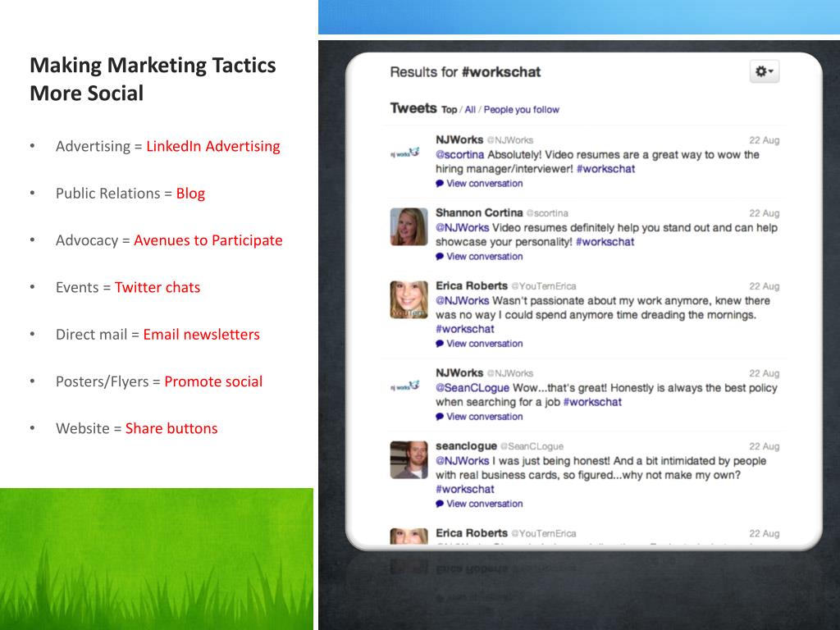The width and height of the screenshot is (840, 630).
Task: Click #workschat hashtag in Erica Roberts tweet
Action: pyautogui.click(x=465, y=329)
